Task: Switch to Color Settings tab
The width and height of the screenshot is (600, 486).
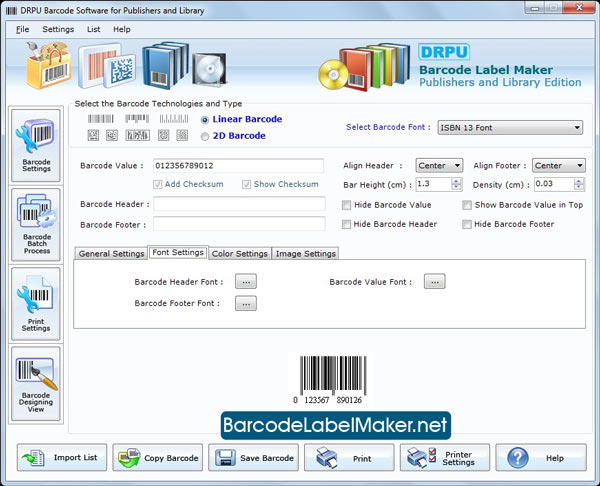Action: [240, 254]
